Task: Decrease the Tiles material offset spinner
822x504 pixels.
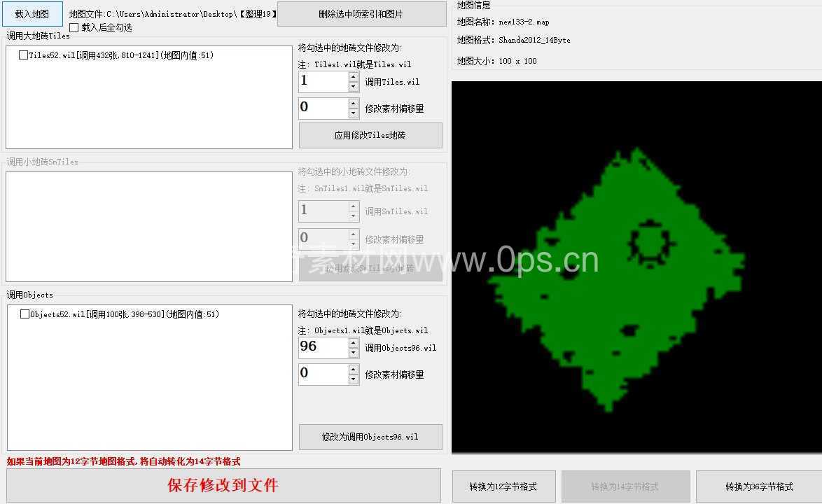Action: pyautogui.click(x=354, y=113)
